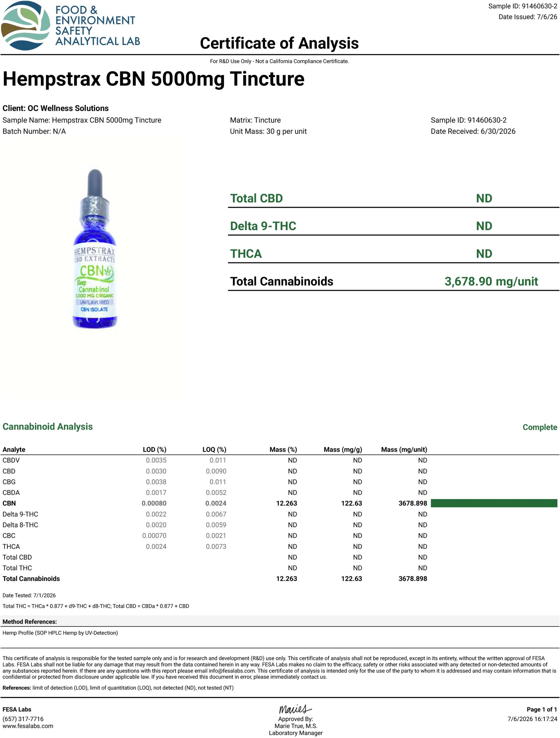This screenshot has width=560, height=738.
Task: Click the 'Method References:' heading
Action: (30, 622)
